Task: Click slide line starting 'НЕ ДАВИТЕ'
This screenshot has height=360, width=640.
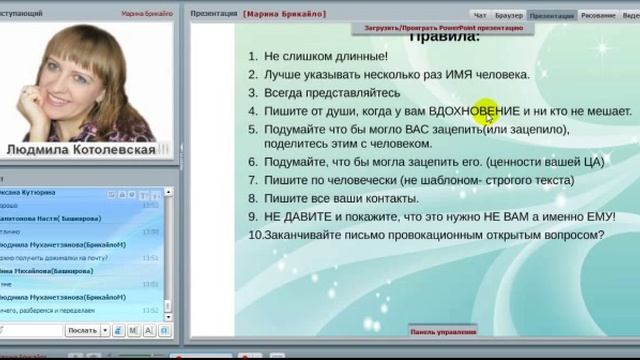Action: pos(440,217)
